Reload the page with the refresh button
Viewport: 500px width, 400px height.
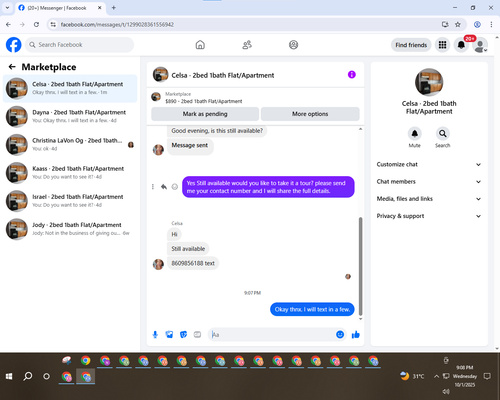coord(36,24)
